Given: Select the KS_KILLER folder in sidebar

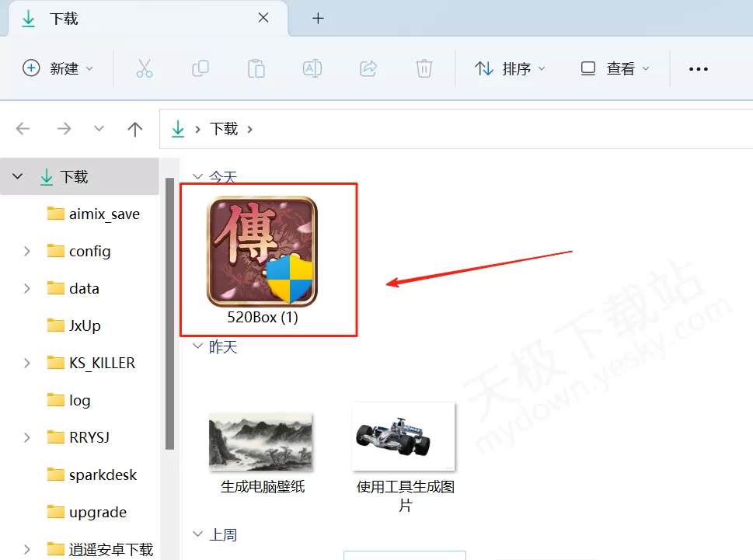Looking at the screenshot, I should 103,363.
